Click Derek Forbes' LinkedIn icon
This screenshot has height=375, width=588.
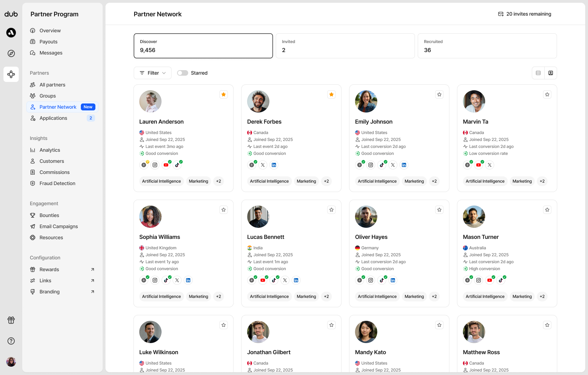click(274, 165)
